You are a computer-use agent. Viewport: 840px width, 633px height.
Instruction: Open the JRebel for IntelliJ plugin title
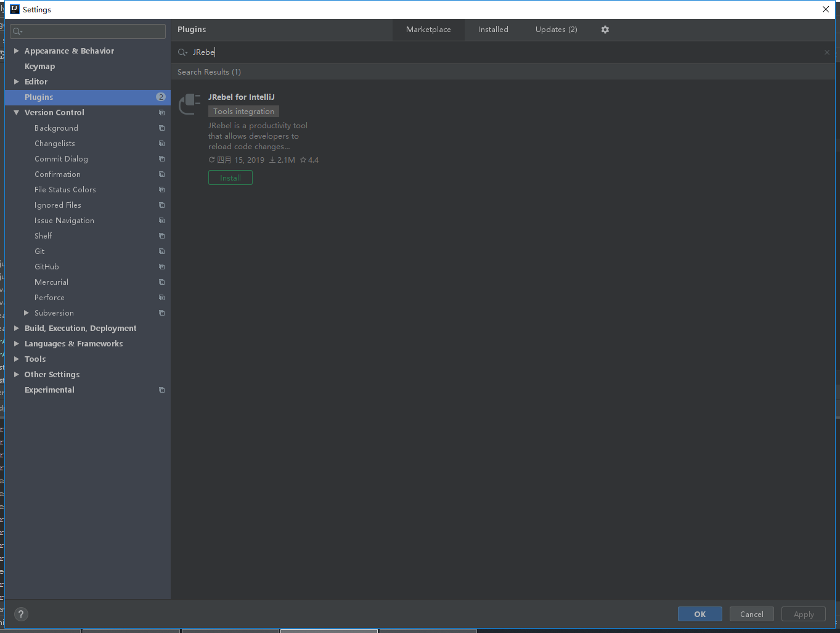click(242, 97)
